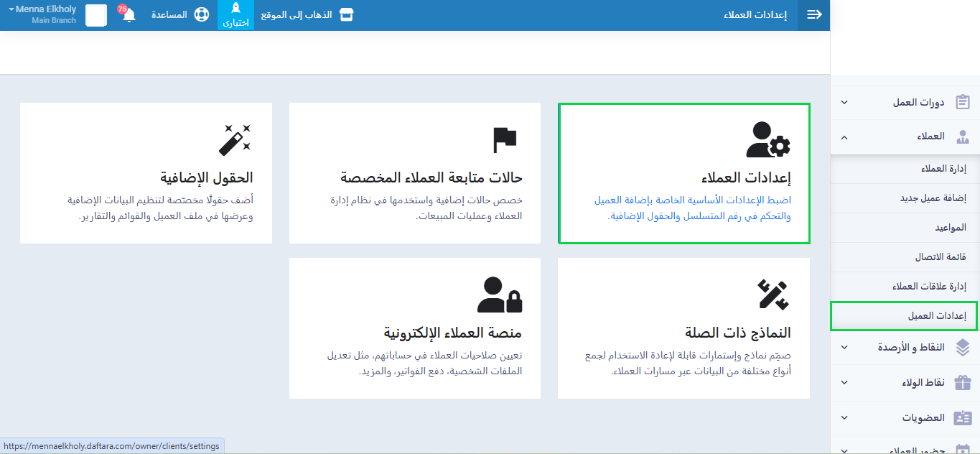This screenshot has width=980, height=454.
Task: Click the magic wand icon for الحقول الإضافية
Action: [235, 139]
